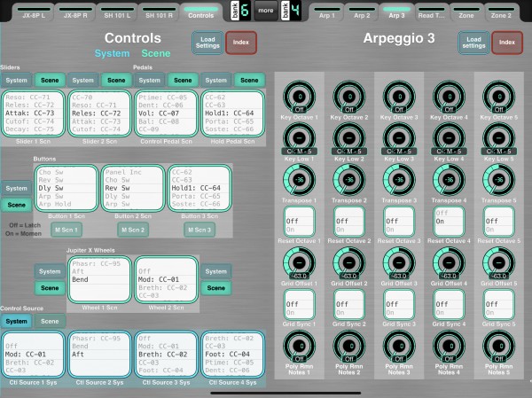
Task: Open the Button 2 Scn picker list
Action: pyautogui.click(x=133, y=188)
